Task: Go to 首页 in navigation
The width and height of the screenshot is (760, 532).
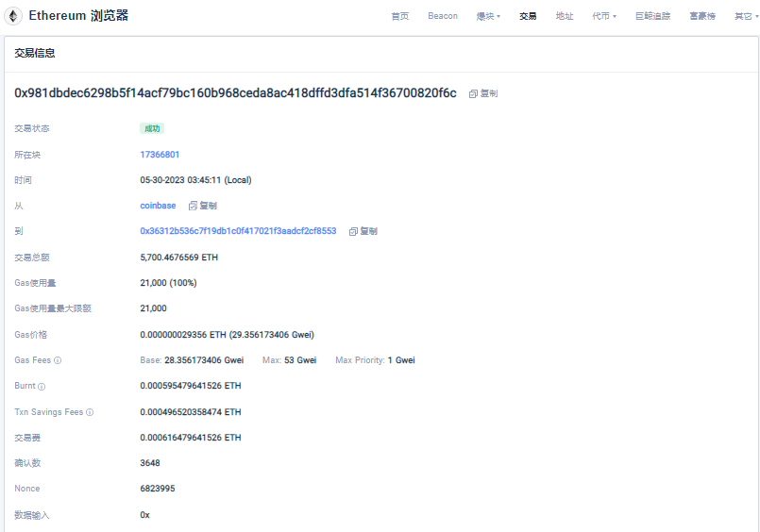Action: pyautogui.click(x=399, y=16)
